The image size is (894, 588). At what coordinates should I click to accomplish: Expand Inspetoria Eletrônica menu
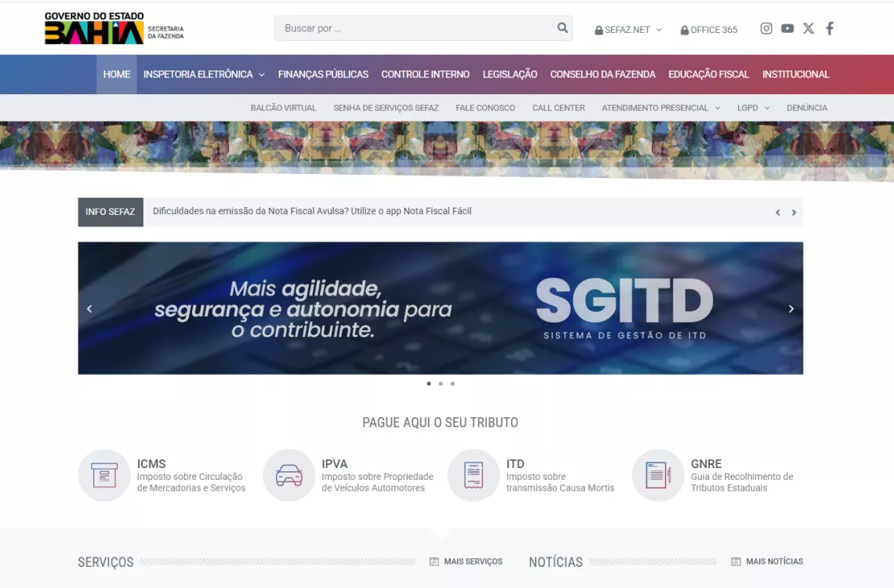(x=204, y=74)
